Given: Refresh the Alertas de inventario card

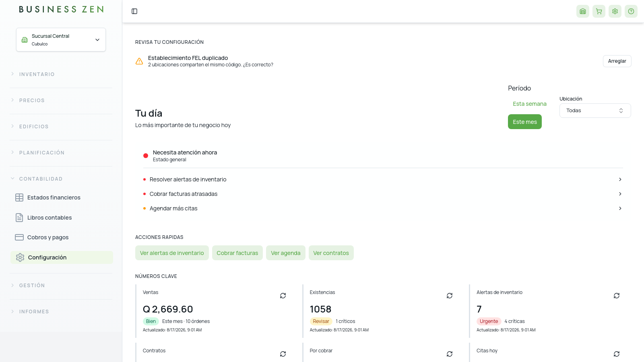Looking at the screenshot, I should (617, 296).
